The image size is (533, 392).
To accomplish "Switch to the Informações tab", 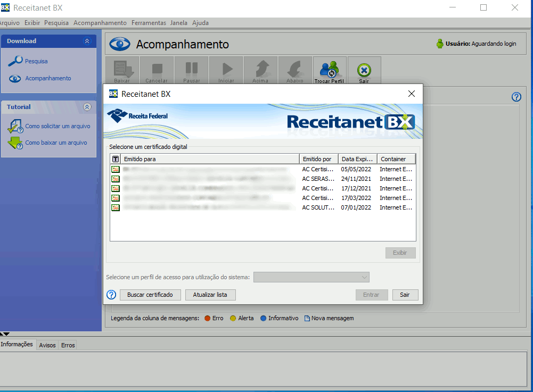I will tap(17, 345).
